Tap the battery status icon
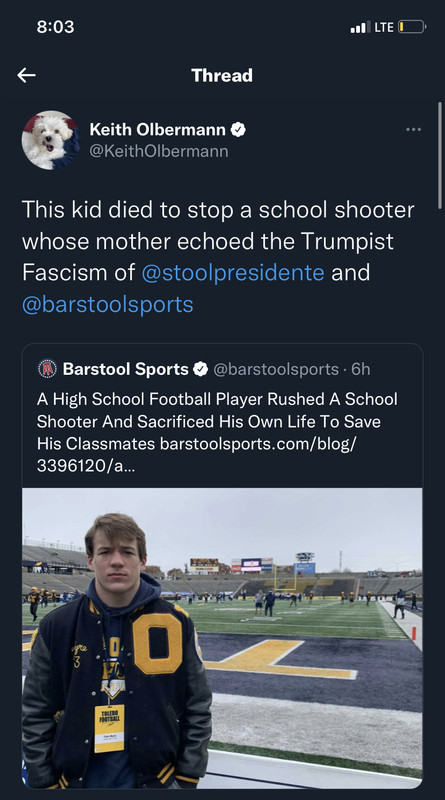The image size is (445, 800). [x=412, y=27]
